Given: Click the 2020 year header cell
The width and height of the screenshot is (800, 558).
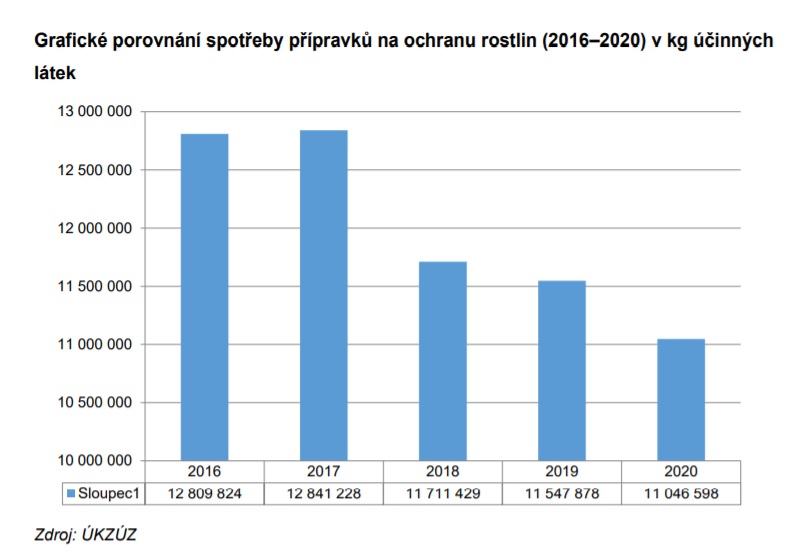Looking at the screenshot, I should click(x=680, y=472).
